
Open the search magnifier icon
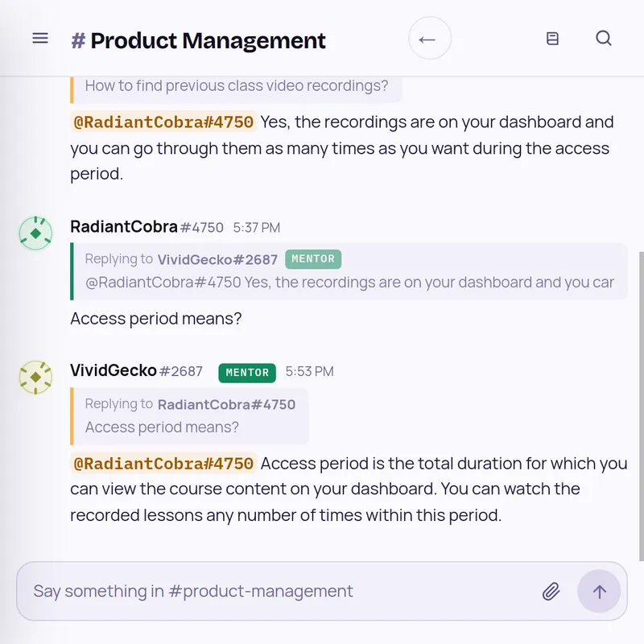click(603, 38)
